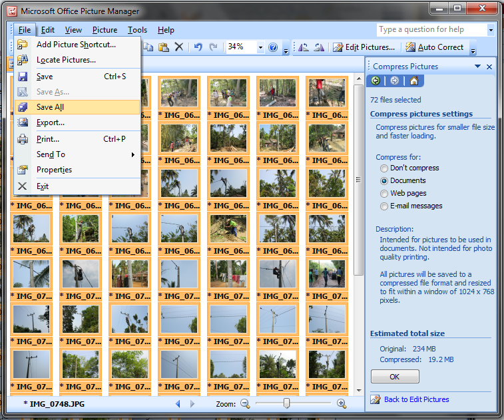Click the Forward arrow in task pane
Image resolution: width=504 pixels, height=420 pixels.
(394, 81)
